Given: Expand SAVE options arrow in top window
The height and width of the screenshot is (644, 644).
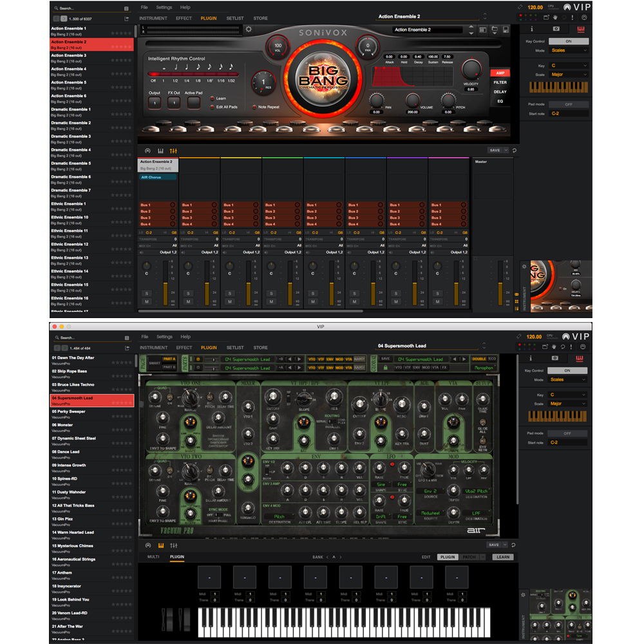Looking at the screenshot, I should pos(506,150).
